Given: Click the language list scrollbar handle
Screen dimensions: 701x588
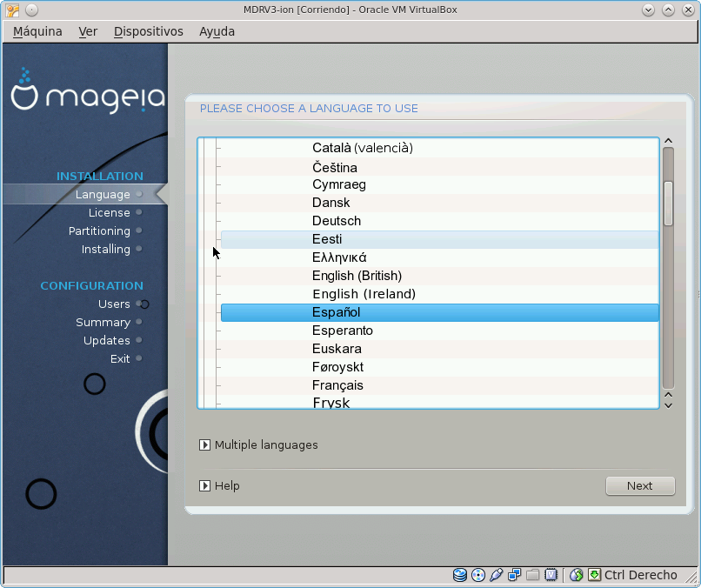Looking at the screenshot, I should (668, 204).
